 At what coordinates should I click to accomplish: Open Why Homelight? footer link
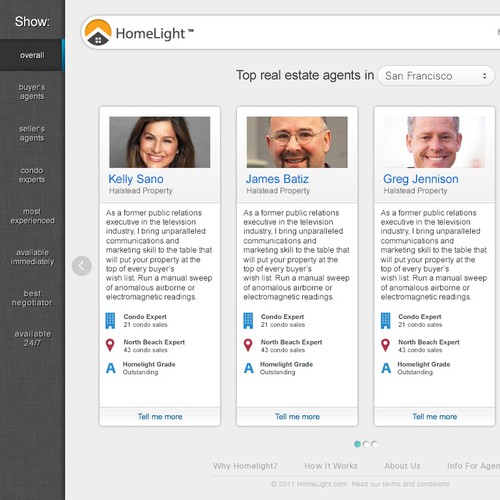245,466
